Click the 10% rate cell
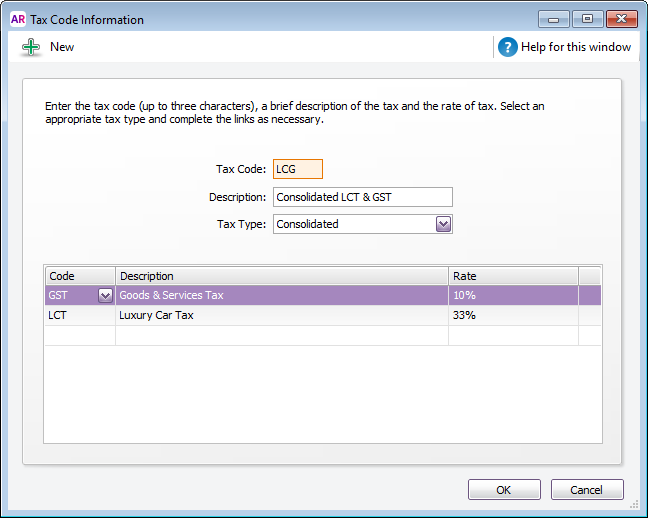This screenshot has height=518, width=648. coord(512,295)
